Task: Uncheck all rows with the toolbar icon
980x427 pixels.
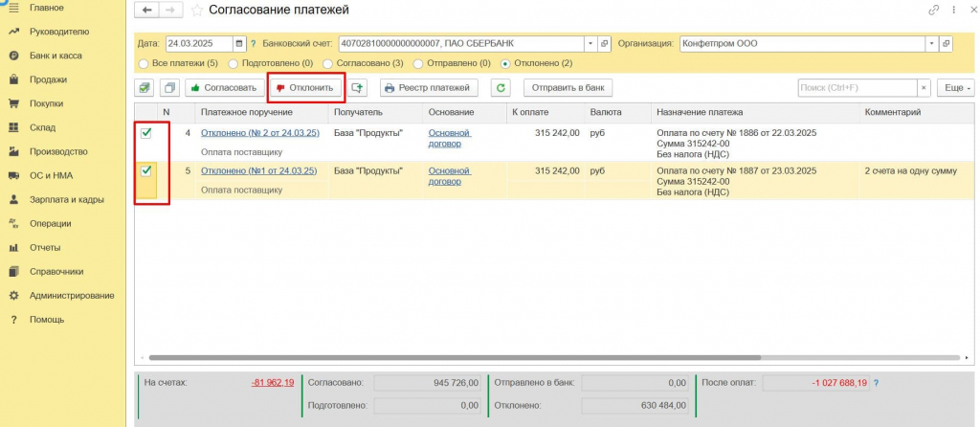Action: pos(168,88)
